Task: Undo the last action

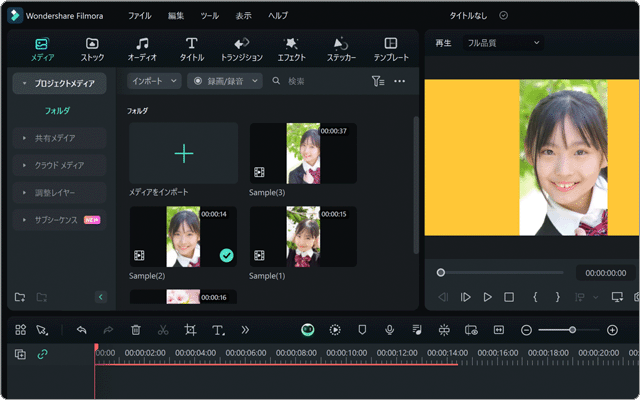Action: coord(82,330)
